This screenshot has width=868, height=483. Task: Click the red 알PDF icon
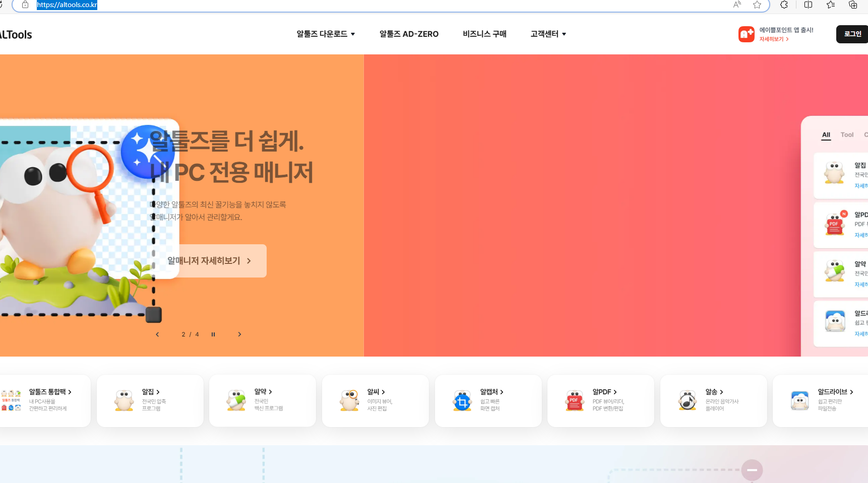[575, 400]
